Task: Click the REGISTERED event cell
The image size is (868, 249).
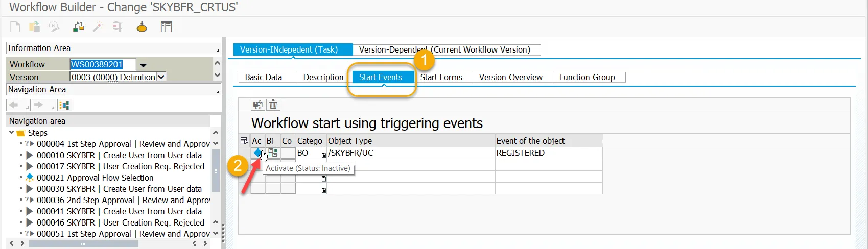Action: pos(549,153)
